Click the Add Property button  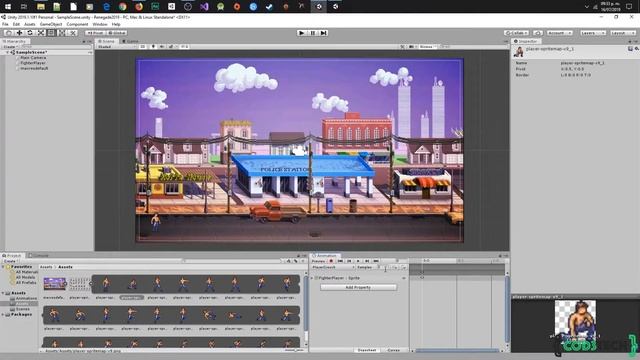click(358, 287)
